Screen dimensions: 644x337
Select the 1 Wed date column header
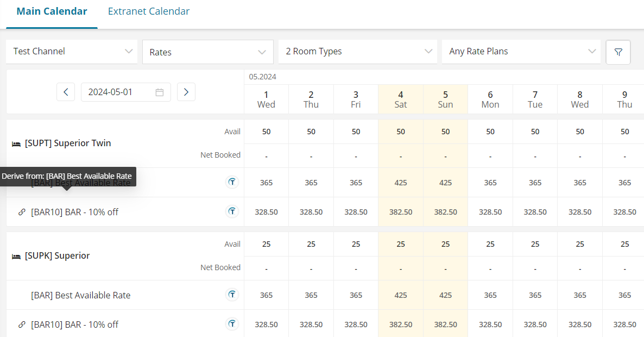[x=266, y=99]
